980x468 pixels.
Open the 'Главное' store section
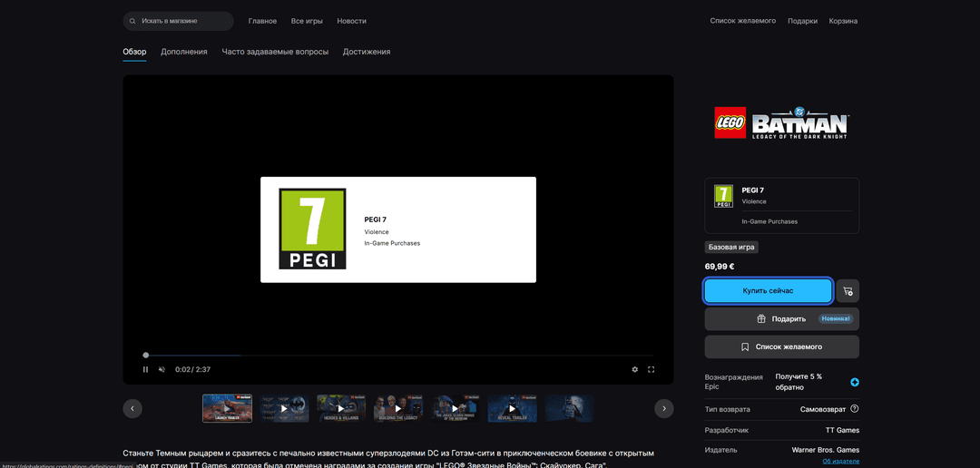[x=262, y=21]
